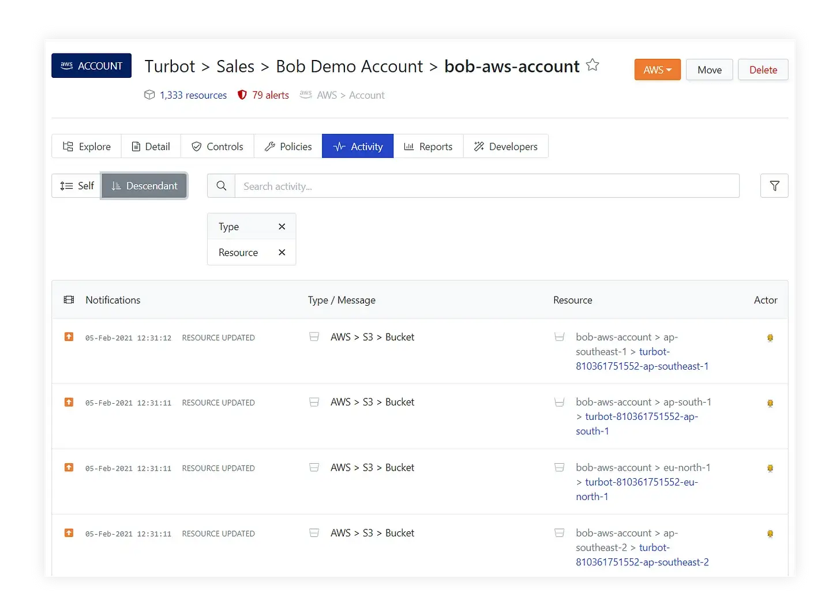This screenshot has width=840, height=616.
Task: Click the resources cube icon
Action: coord(149,95)
